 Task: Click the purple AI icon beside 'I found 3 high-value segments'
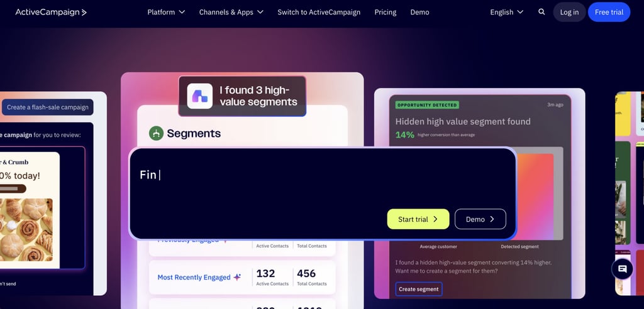pyautogui.click(x=200, y=97)
